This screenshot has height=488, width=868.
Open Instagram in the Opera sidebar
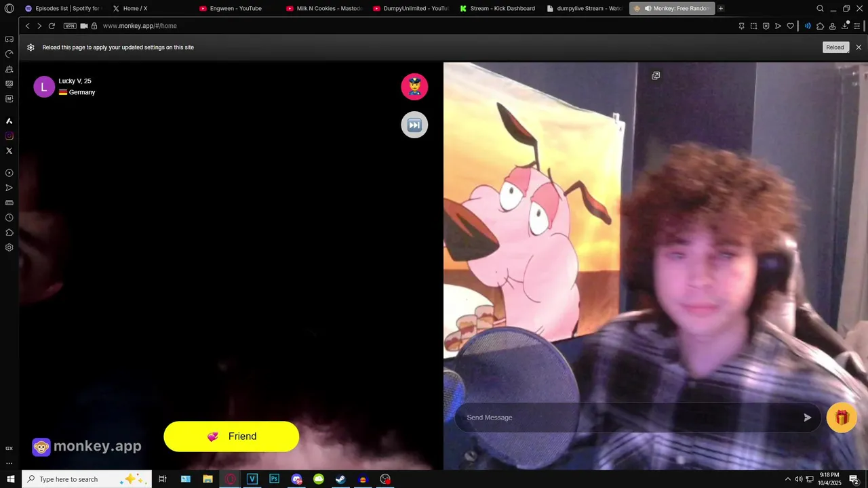pyautogui.click(x=9, y=136)
